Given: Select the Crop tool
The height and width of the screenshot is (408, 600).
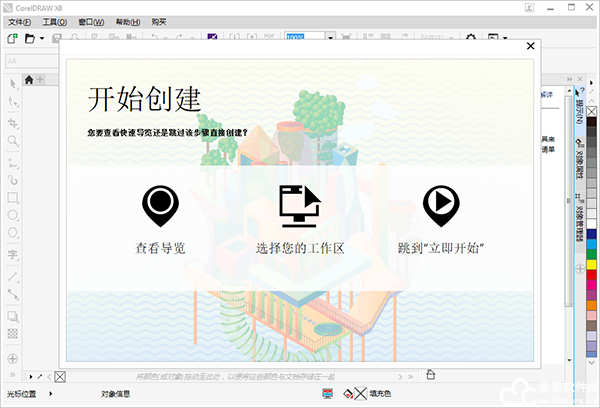Looking at the screenshot, I should click(13, 123).
